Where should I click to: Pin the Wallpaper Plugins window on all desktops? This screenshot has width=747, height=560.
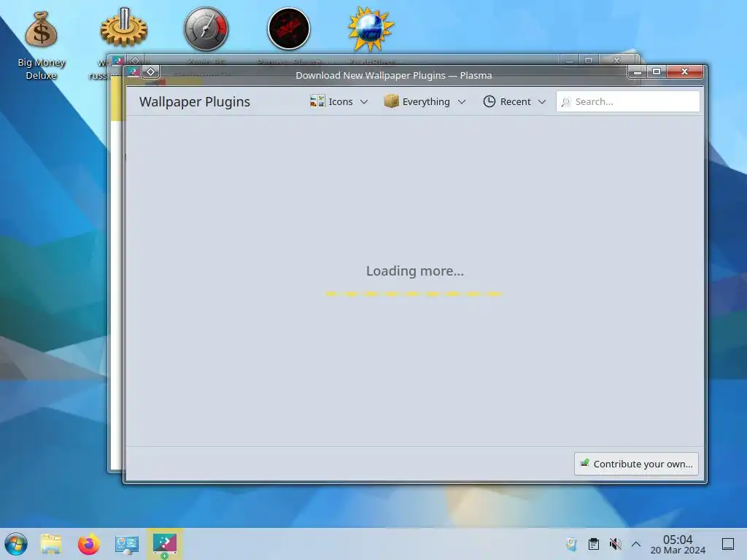(x=150, y=72)
